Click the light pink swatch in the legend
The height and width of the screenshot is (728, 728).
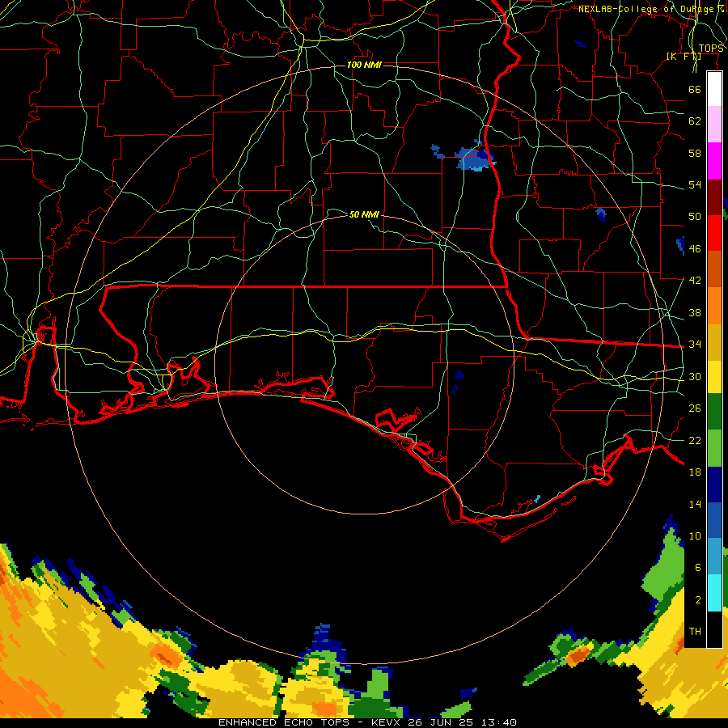714,125
